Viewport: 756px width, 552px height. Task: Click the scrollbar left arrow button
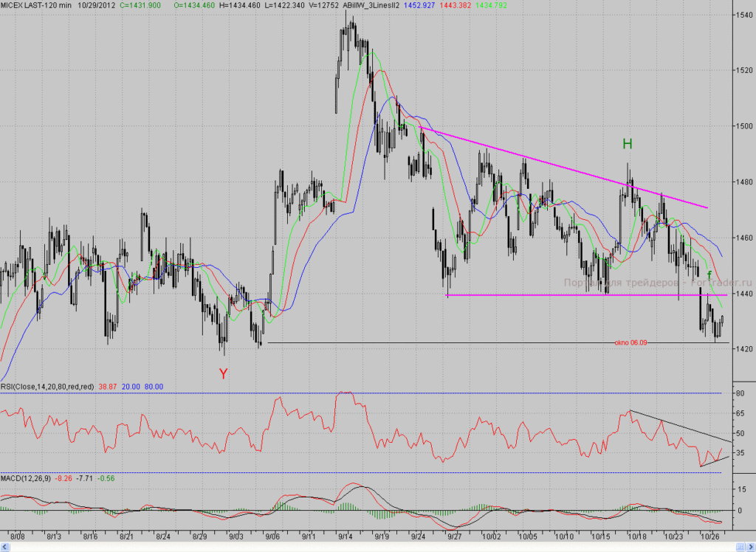point(5,547)
